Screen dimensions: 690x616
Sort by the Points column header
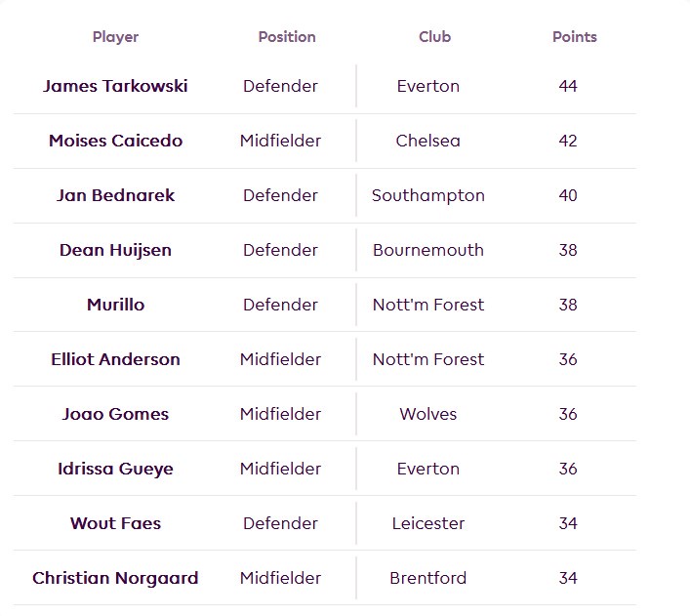574,37
